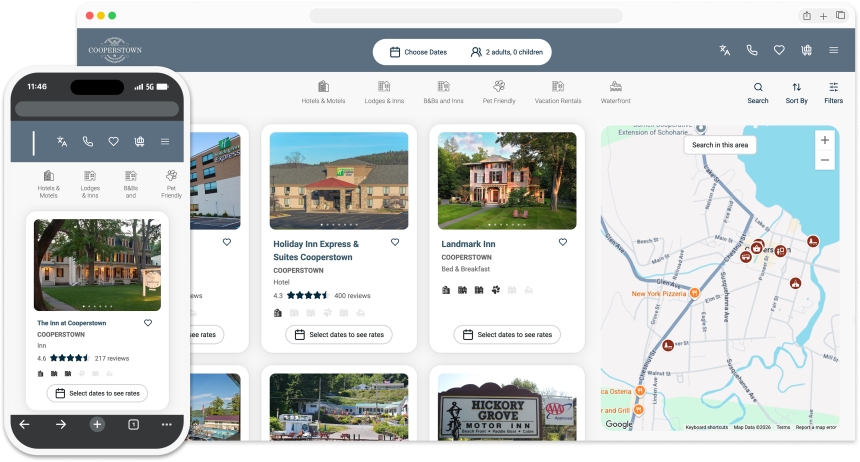The height and width of the screenshot is (462, 860).
Task: Tap the translate icon in mobile header
Action: tap(62, 142)
